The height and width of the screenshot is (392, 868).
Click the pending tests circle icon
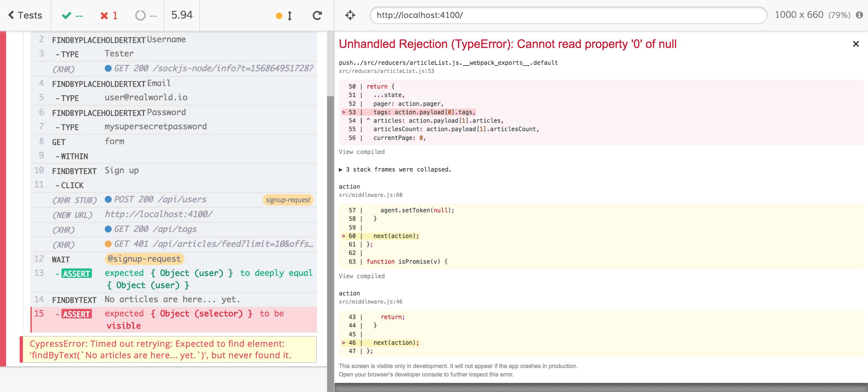coord(140,16)
